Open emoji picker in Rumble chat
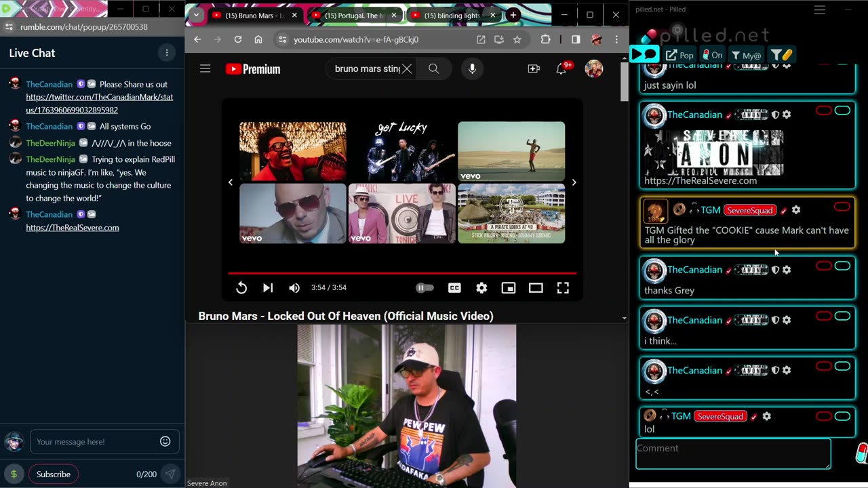The height and width of the screenshot is (488, 868). (x=165, y=441)
